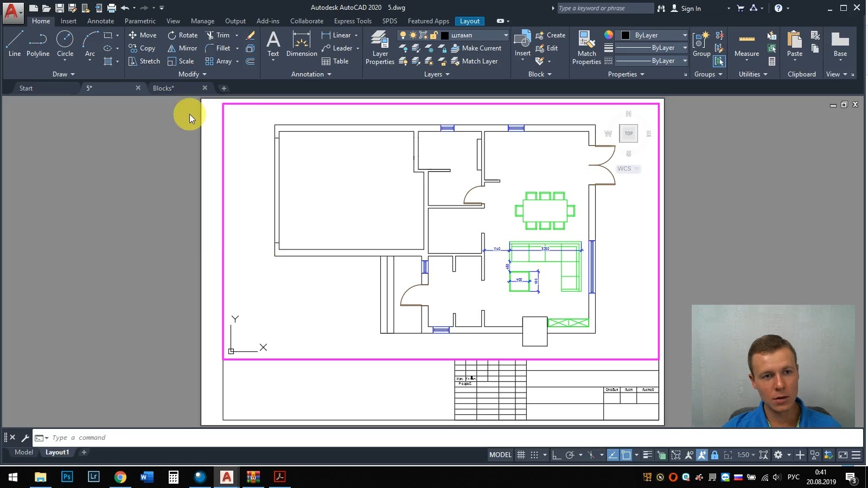Expand the Draw panel

(x=63, y=74)
